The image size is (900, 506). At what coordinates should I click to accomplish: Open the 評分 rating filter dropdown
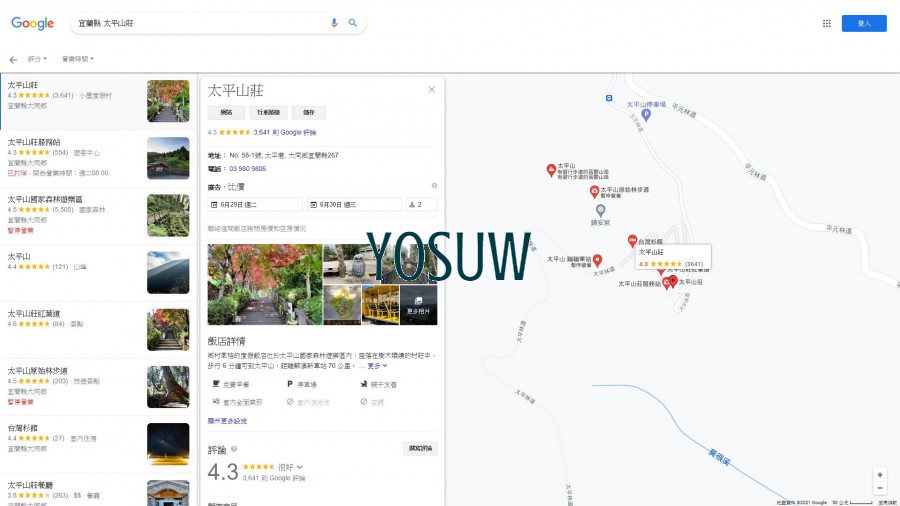pos(37,60)
